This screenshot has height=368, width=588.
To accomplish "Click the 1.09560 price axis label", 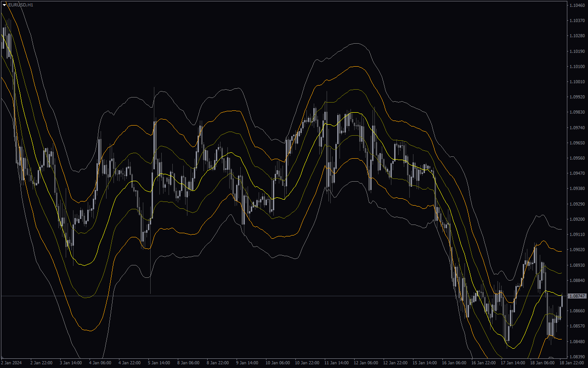I will point(577,158).
